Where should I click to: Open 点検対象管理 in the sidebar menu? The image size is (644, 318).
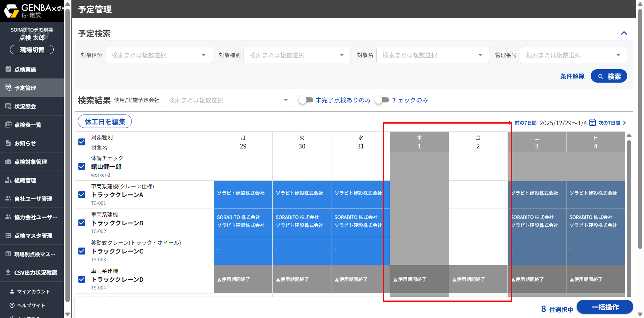pyautogui.click(x=31, y=162)
